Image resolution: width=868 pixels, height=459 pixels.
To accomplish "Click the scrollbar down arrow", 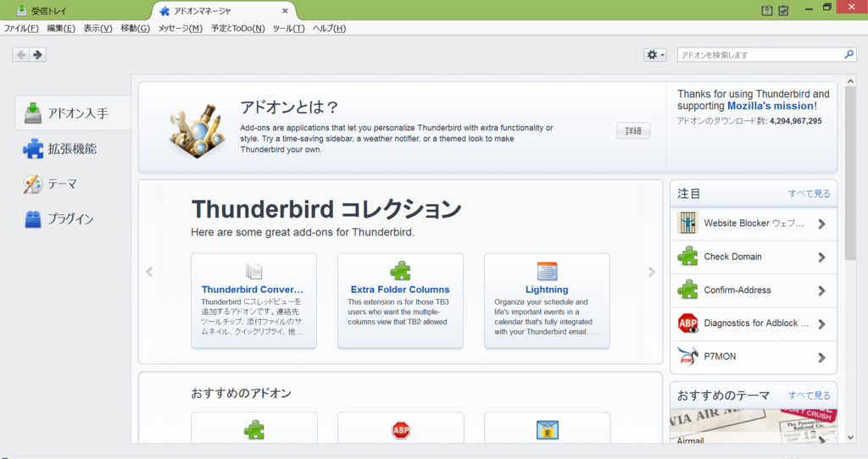I will coord(850,437).
